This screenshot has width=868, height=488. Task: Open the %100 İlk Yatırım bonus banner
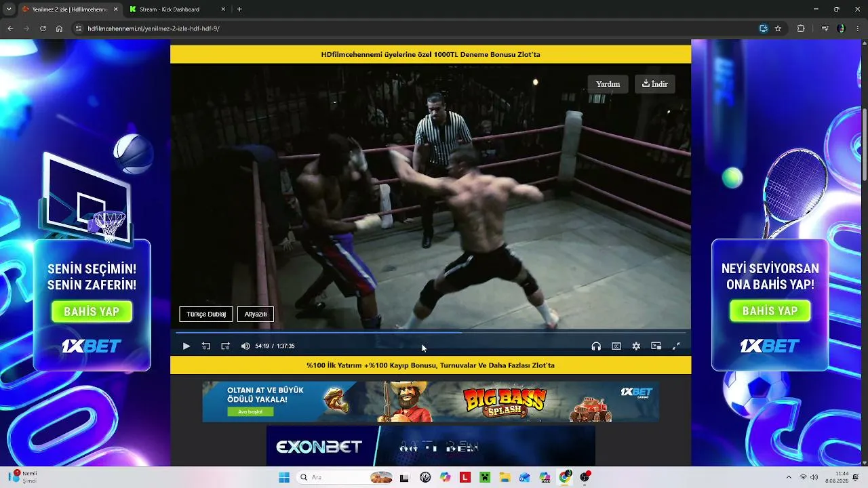point(431,365)
